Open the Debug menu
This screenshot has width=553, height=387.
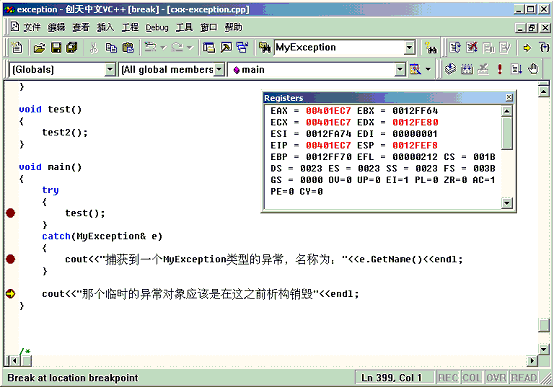pos(157,28)
